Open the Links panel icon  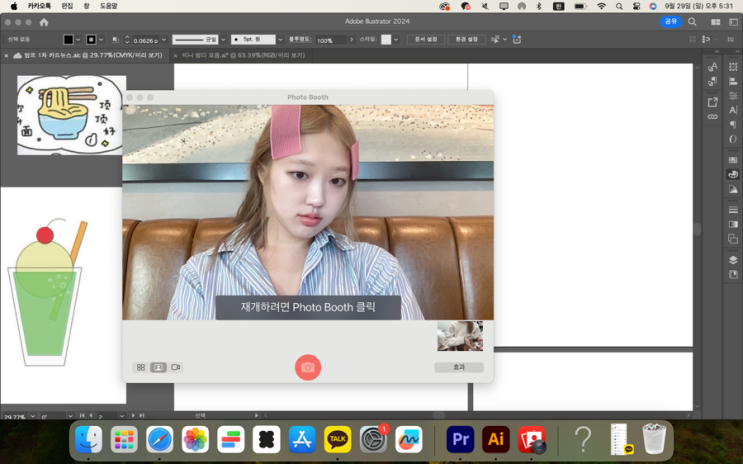[712, 117]
